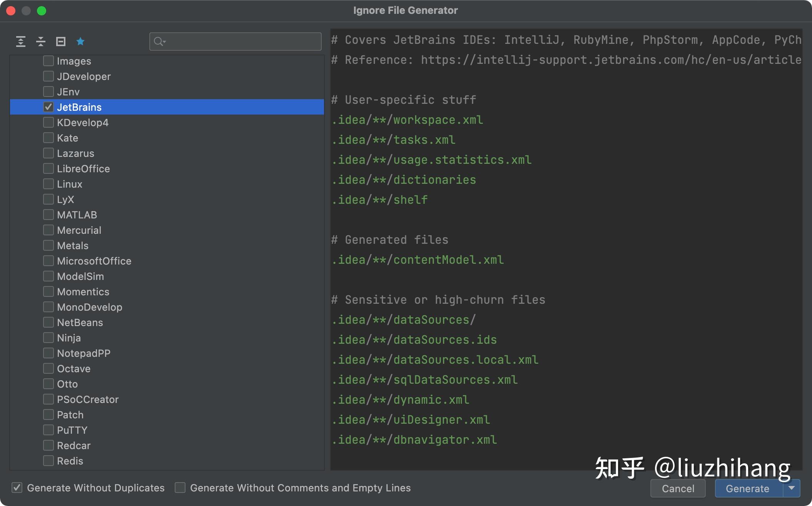Image resolution: width=812 pixels, height=506 pixels.
Task: Select the MATLAB entry in list
Action: [77, 215]
